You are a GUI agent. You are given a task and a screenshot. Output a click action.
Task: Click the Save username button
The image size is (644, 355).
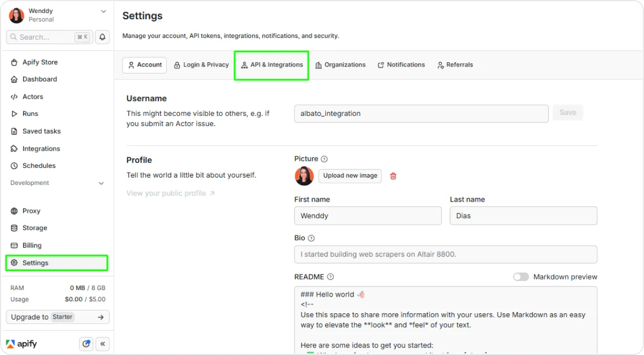pos(568,113)
